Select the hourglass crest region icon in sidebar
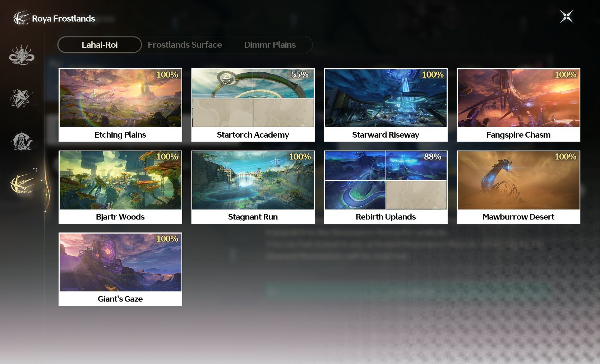 (x=22, y=141)
